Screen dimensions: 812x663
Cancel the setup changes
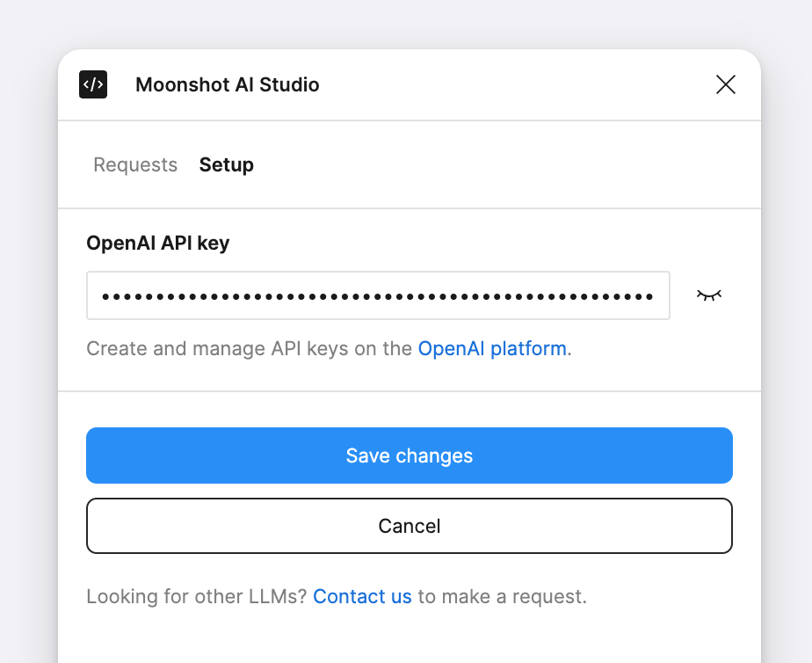coord(410,526)
